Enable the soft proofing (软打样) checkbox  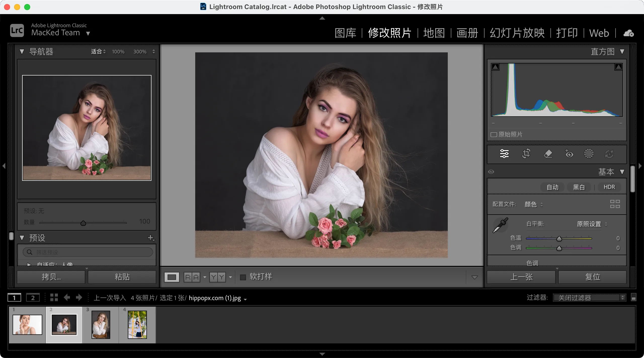243,277
